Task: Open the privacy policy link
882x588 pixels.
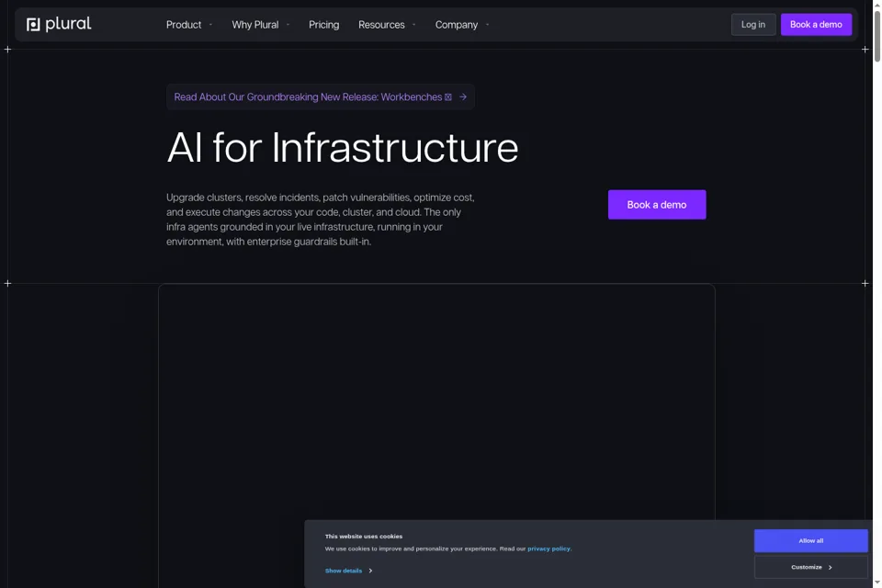Action: (x=549, y=548)
